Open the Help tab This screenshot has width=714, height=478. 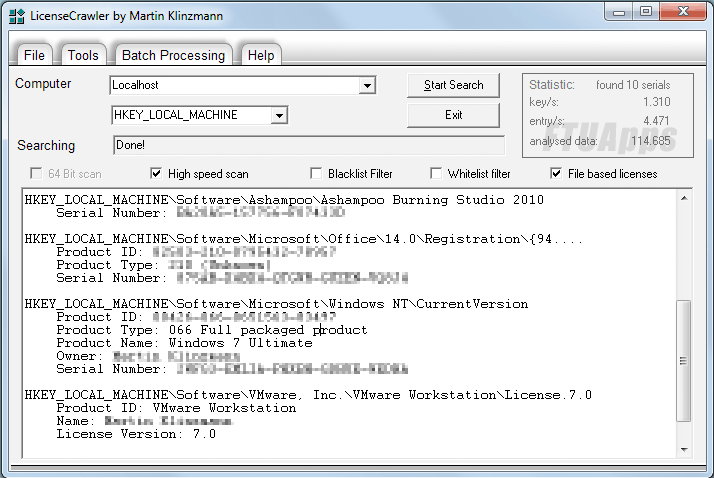260,55
